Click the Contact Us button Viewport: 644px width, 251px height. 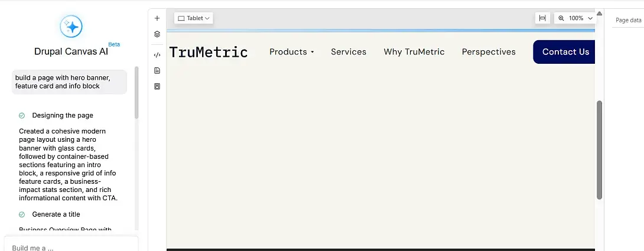point(564,52)
